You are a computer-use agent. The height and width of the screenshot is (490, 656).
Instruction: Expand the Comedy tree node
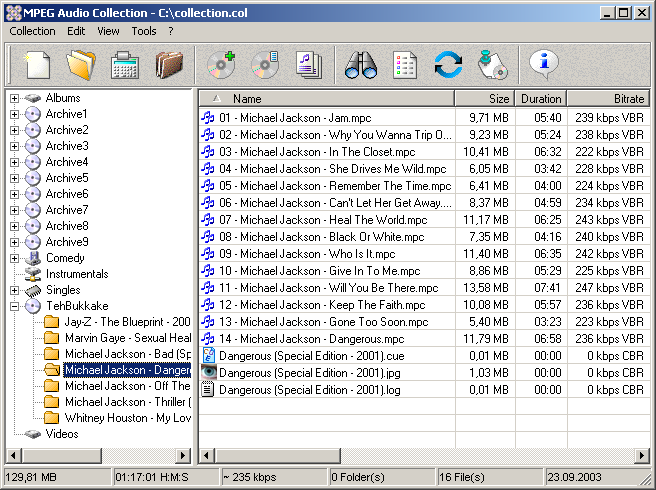click(x=14, y=258)
